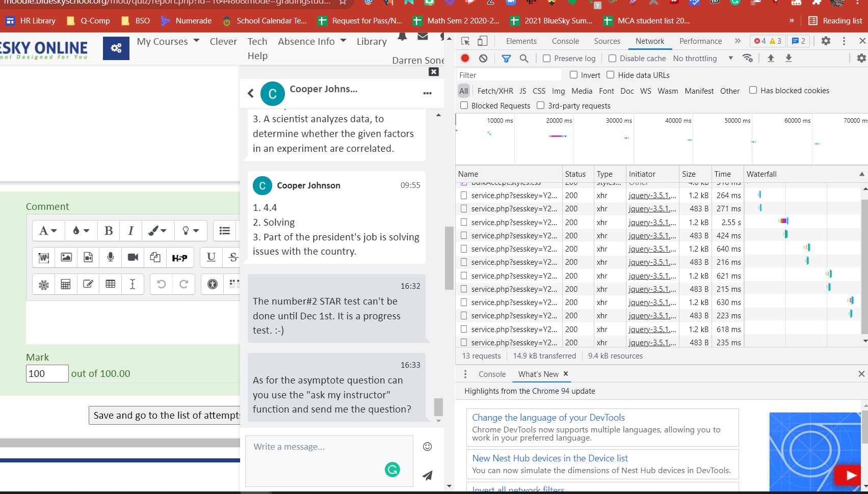868x494 pixels.
Task: Apply underline in comment editor
Action: pos(211,257)
